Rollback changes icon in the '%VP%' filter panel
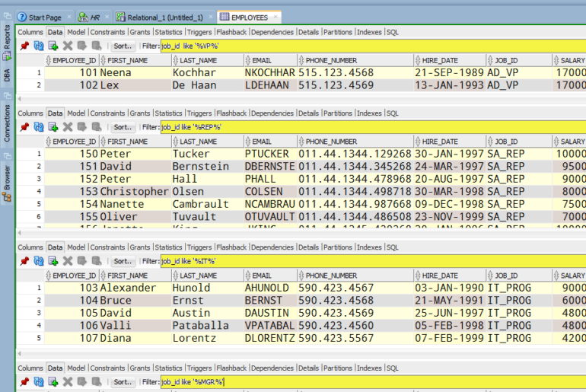Viewport: 586px width, 392px height. tap(97, 46)
